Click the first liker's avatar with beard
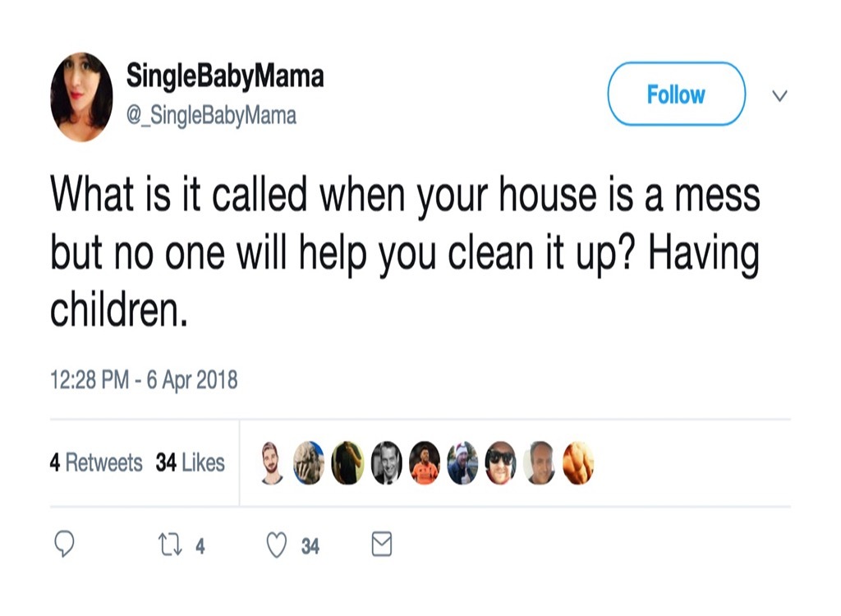The width and height of the screenshot is (841, 616). click(x=271, y=462)
